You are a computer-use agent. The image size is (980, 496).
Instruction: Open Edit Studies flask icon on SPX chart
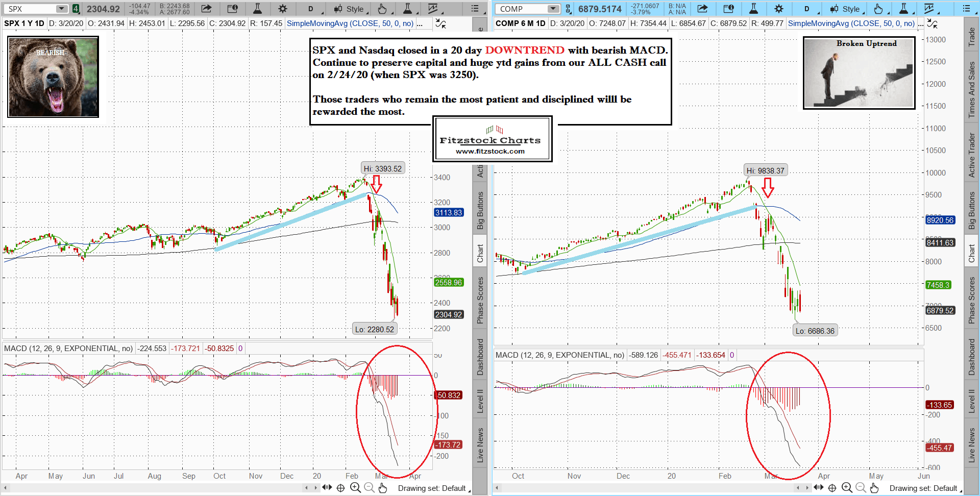tap(257, 9)
